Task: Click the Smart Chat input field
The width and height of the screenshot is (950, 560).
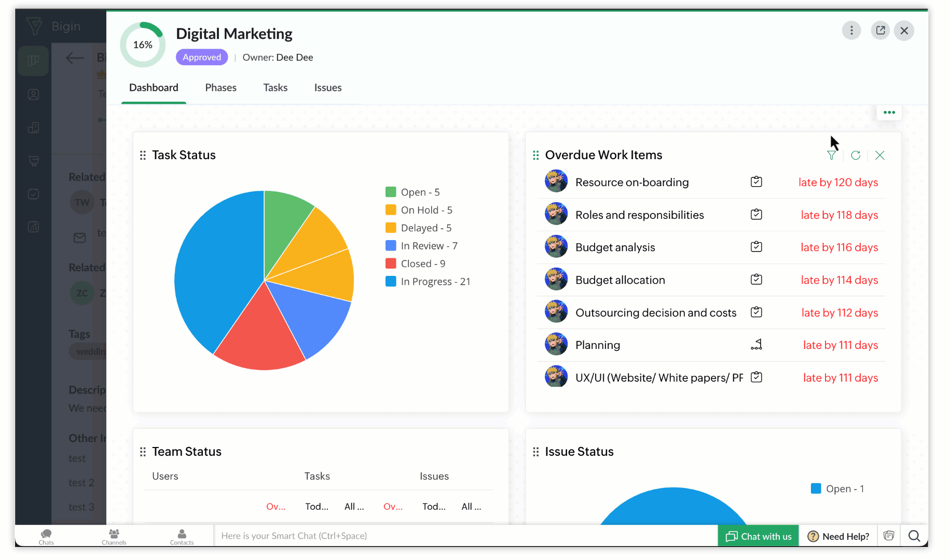Action: point(465,536)
